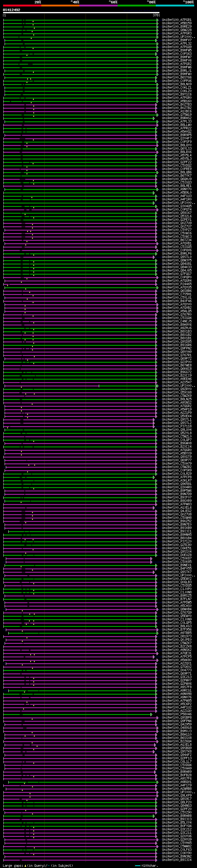Select UniRef100_B9I3I4 entry
Screen dimensions: 197x868
[x=176, y=860]
